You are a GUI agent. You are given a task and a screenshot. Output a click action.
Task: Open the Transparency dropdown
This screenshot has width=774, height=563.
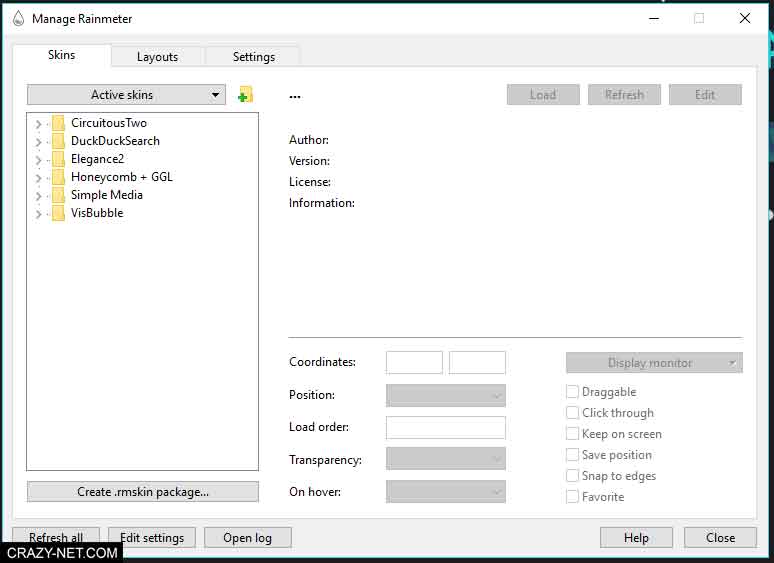pos(446,459)
